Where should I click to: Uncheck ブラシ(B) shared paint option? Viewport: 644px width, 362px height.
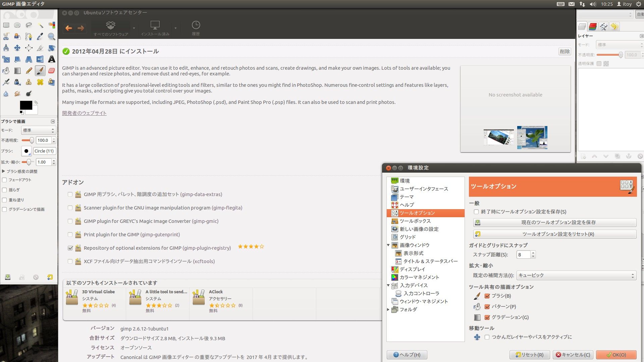pos(487,296)
